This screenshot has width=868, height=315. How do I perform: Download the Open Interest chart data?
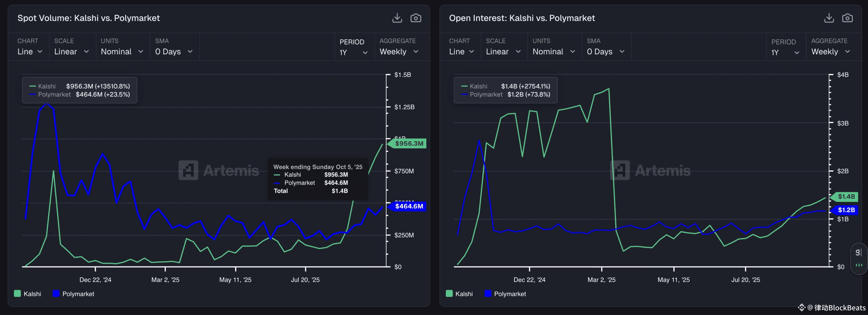(x=829, y=18)
